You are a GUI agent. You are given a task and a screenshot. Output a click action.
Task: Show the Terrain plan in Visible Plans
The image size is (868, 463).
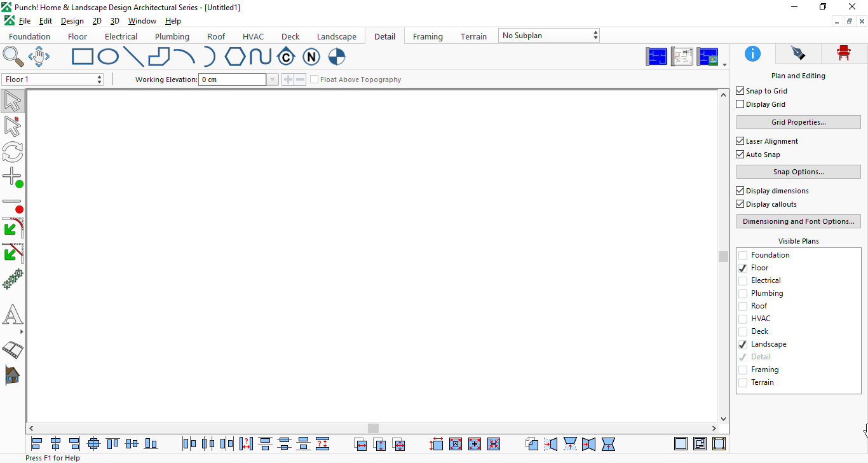pyautogui.click(x=743, y=382)
